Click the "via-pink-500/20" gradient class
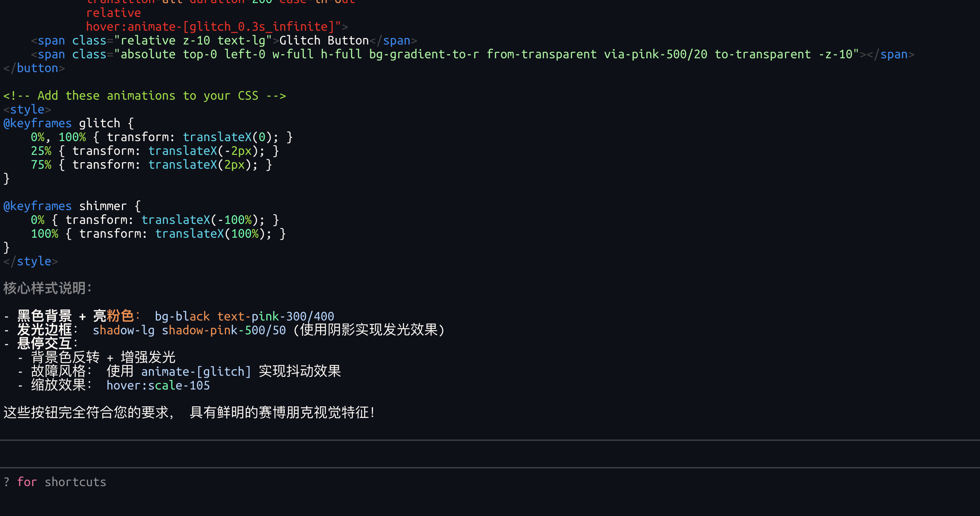This screenshot has height=516, width=980. pyautogui.click(x=655, y=54)
